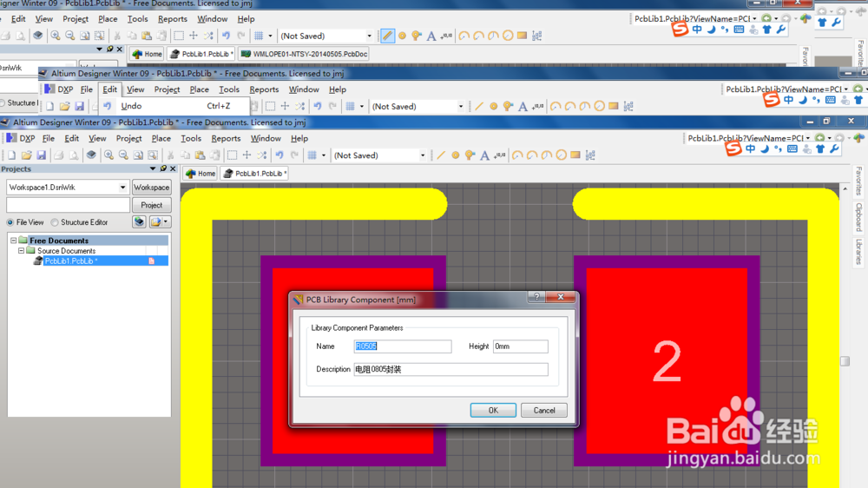Select Place String (A) tool in front window
868x488 pixels.
click(485, 155)
